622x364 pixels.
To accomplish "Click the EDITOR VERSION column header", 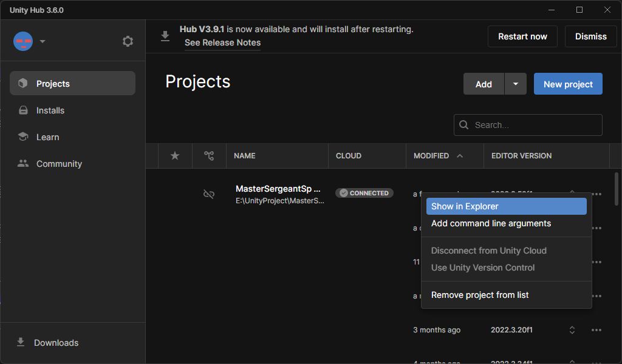I will coord(521,156).
